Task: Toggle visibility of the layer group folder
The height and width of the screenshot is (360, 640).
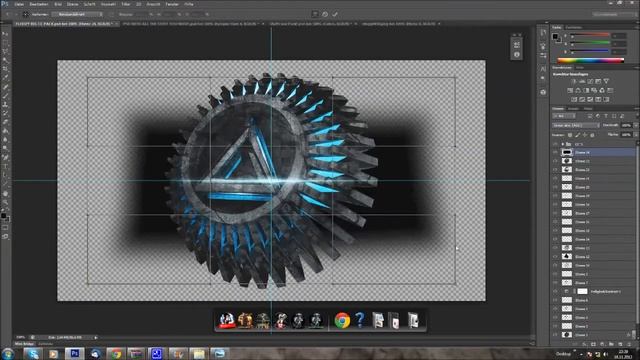Action: point(555,144)
